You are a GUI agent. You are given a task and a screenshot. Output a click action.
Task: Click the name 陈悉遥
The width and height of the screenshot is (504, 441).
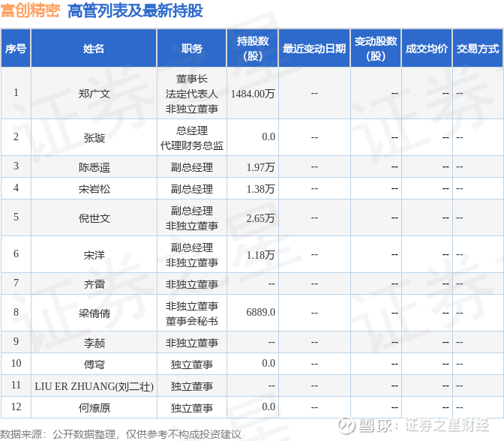94,167
